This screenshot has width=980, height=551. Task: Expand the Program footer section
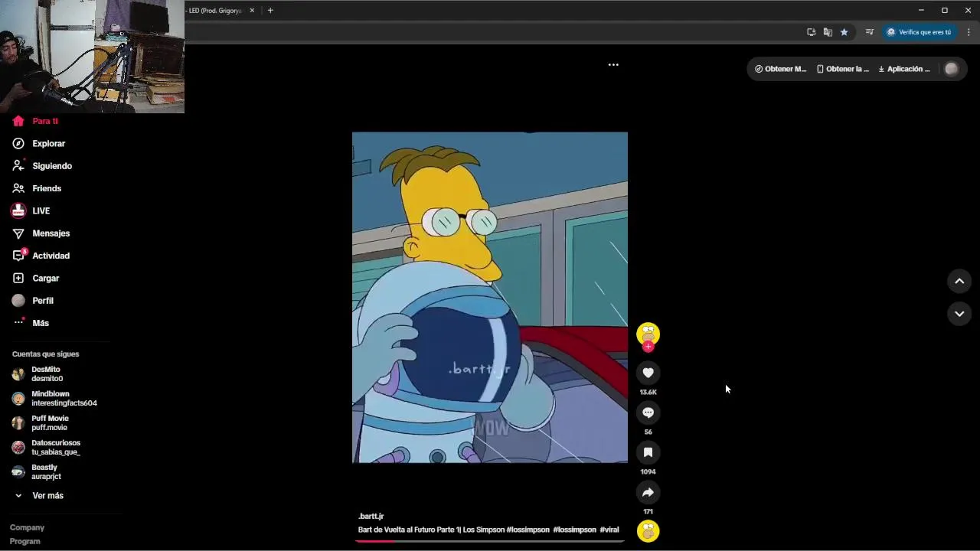pyautogui.click(x=25, y=541)
